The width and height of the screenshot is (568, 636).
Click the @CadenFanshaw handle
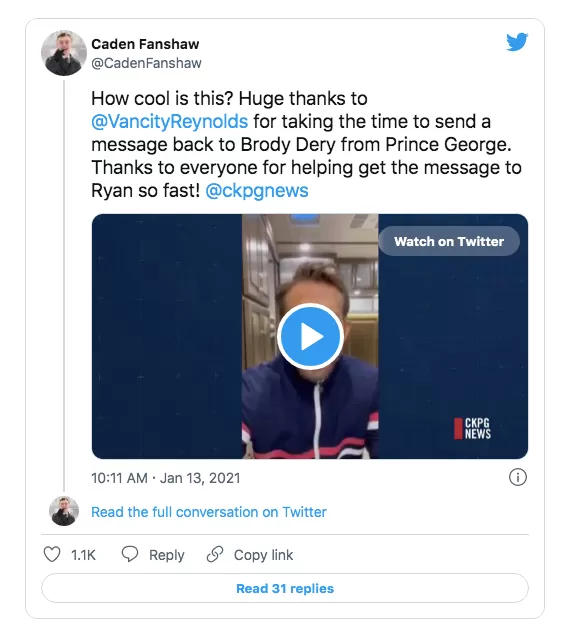click(x=146, y=63)
